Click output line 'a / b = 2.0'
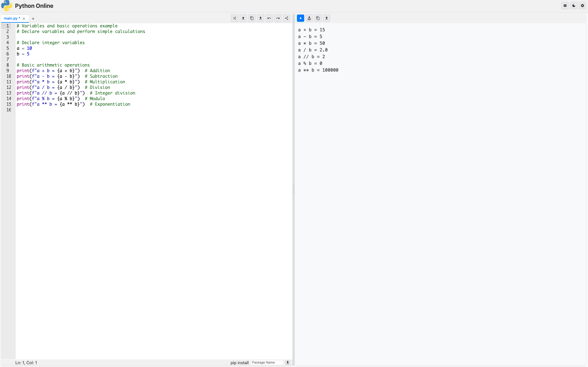 coord(313,50)
